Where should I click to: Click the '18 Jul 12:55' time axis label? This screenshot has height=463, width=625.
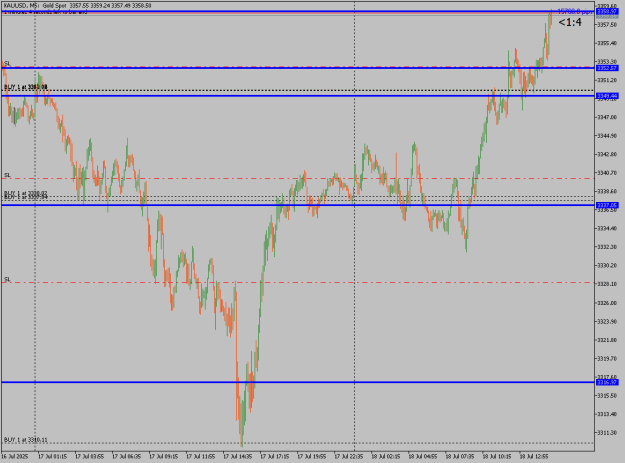534,456
